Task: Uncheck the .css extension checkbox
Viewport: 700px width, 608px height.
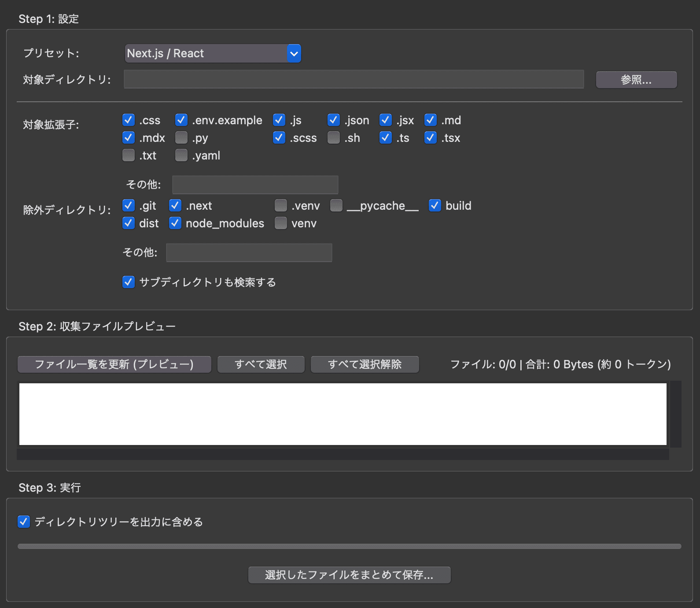Action: click(x=128, y=120)
